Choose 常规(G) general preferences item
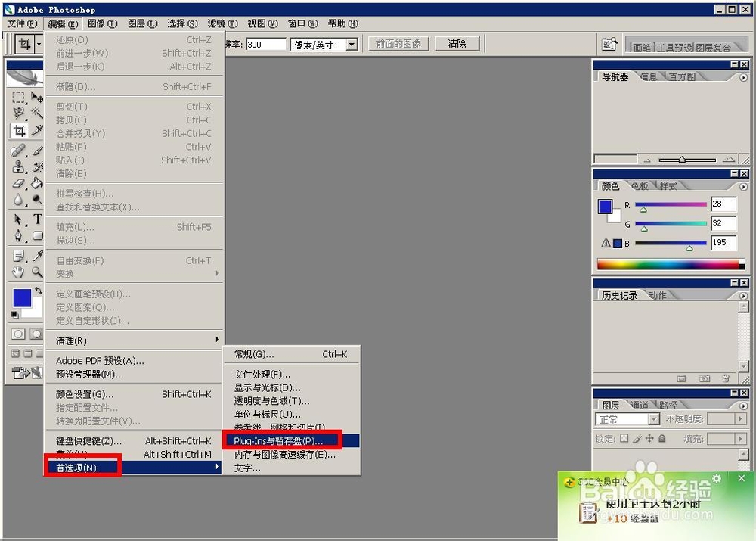This screenshot has height=541, width=756. (291, 354)
